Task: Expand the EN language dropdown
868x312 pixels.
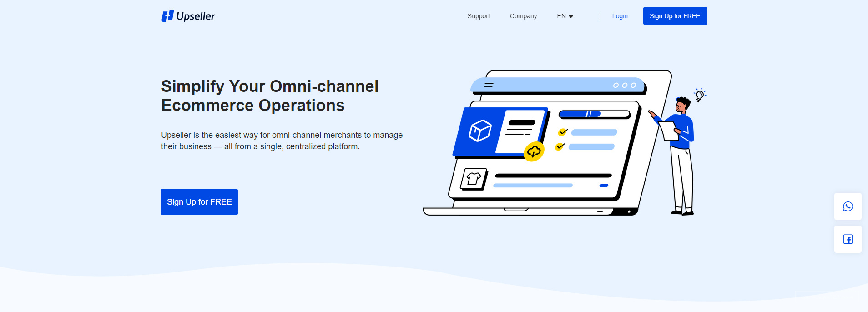Action: point(565,16)
